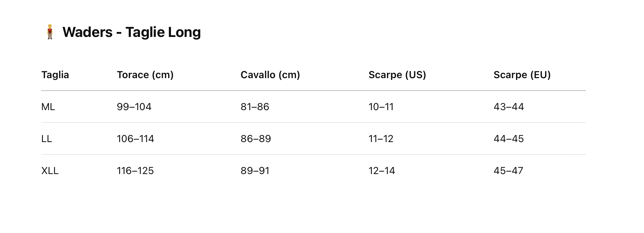
Task: Click the Scarpe (US) column header
Action: (x=397, y=75)
